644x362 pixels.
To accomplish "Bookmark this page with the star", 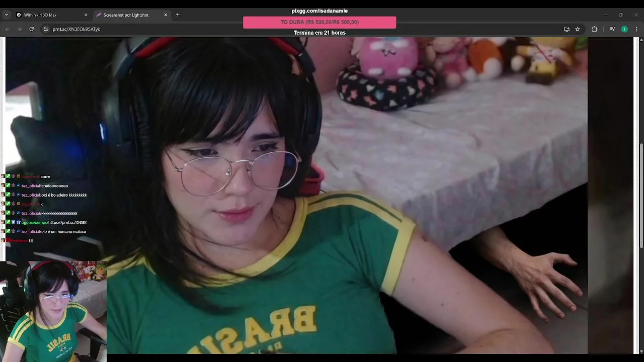I will tap(578, 29).
